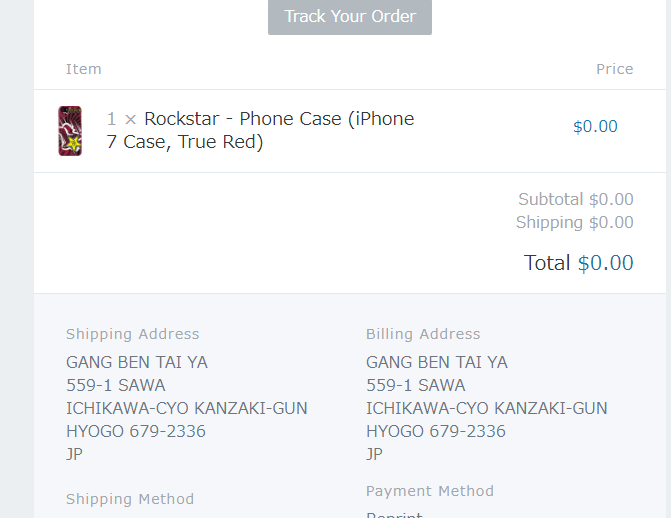Screen dimensions: 671x518
Task: Click the Subtotal $0.00 line
Action: click(576, 199)
